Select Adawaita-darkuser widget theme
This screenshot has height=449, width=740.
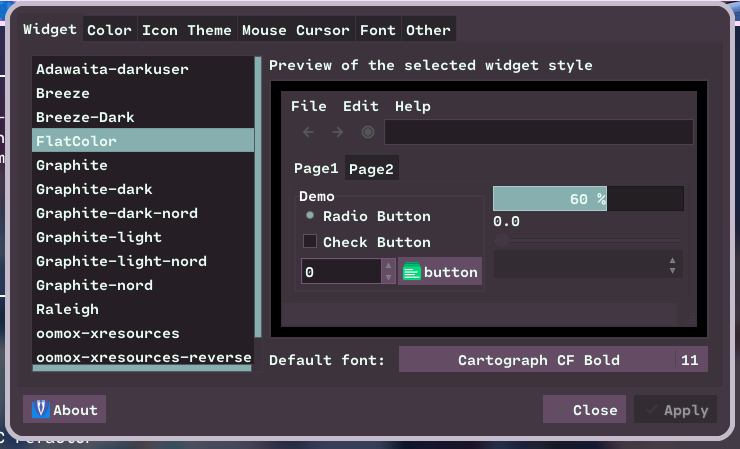click(143, 69)
